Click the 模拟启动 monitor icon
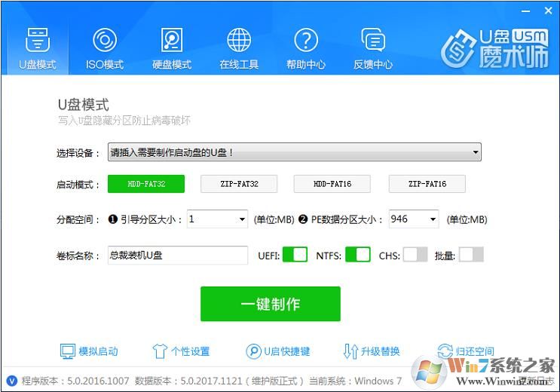 (68, 351)
